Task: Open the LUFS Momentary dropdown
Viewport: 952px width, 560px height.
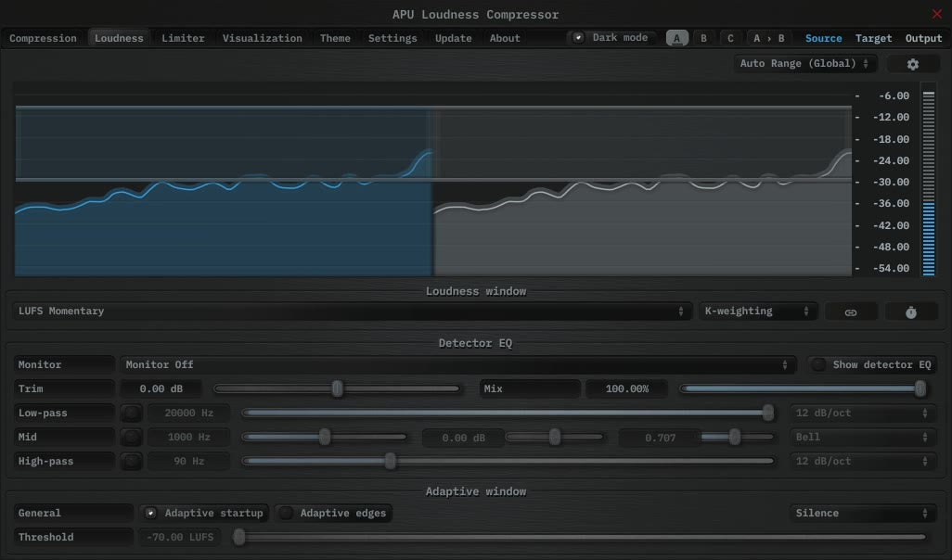Action: point(351,312)
